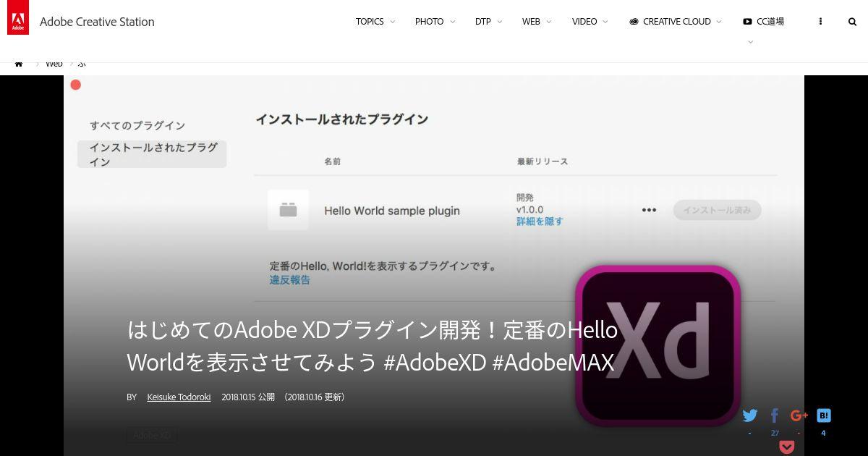Click the Facebook share count 27

(x=775, y=433)
